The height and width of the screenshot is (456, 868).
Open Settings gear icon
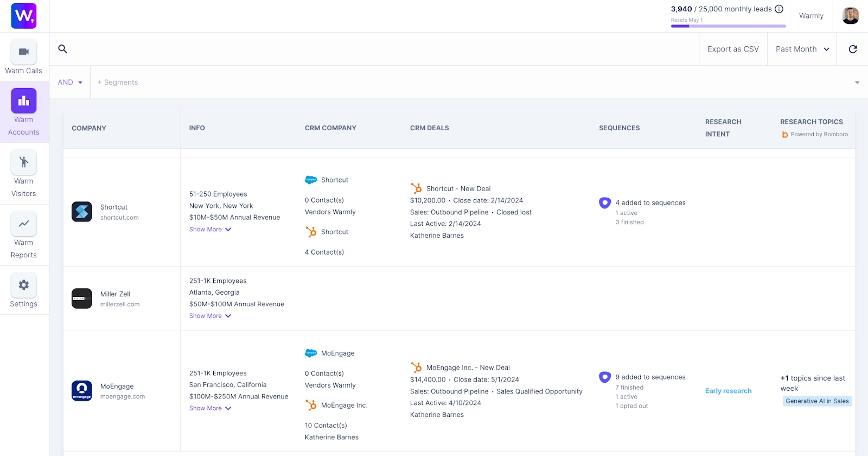24,284
